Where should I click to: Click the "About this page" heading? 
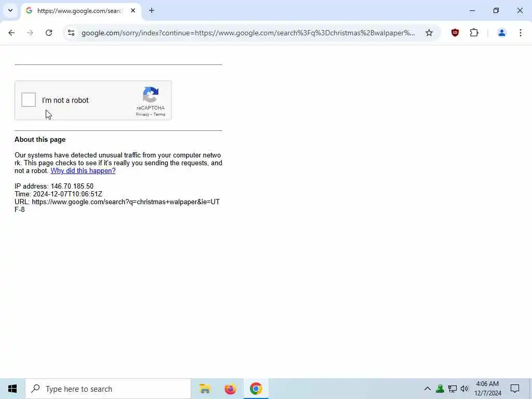pyautogui.click(x=40, y=139)
